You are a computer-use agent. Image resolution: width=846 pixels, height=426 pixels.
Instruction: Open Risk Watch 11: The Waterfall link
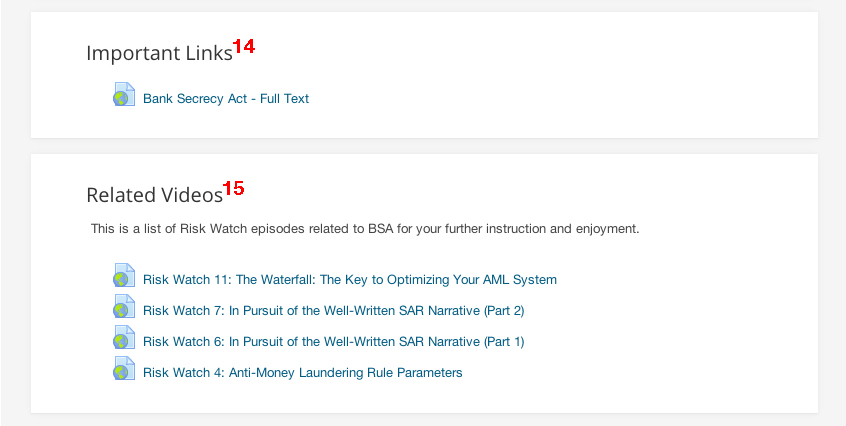coord(350,280)
